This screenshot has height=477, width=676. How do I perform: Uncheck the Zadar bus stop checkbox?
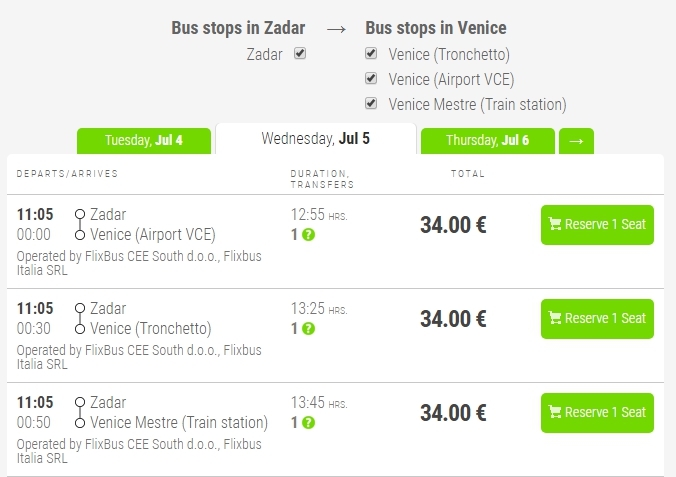(300, 53)
